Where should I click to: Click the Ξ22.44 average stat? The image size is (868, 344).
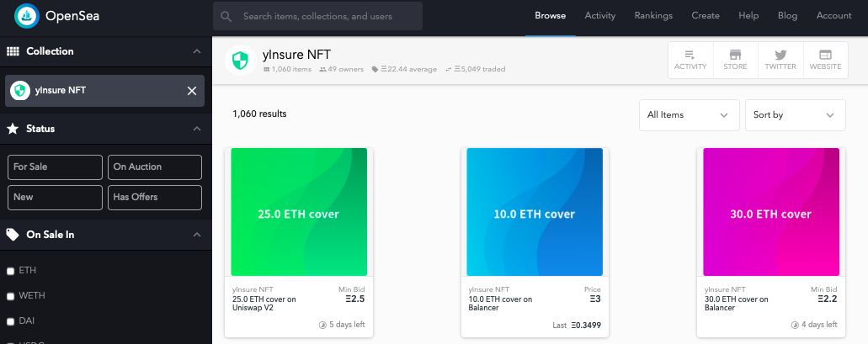404,69
